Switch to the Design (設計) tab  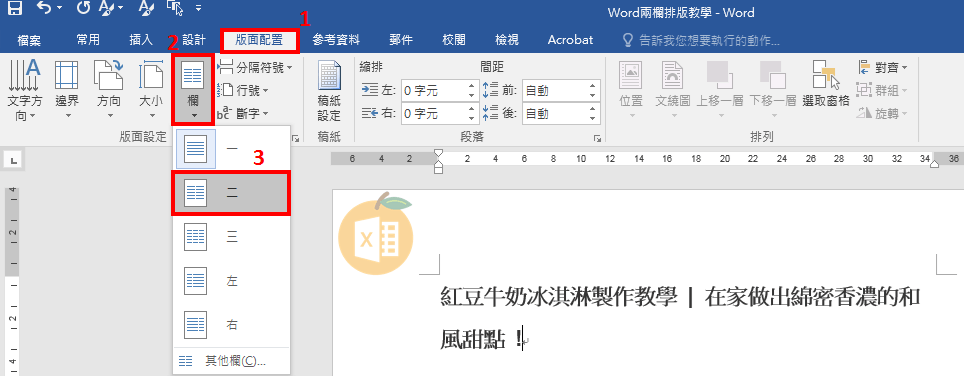coord(194,40)
